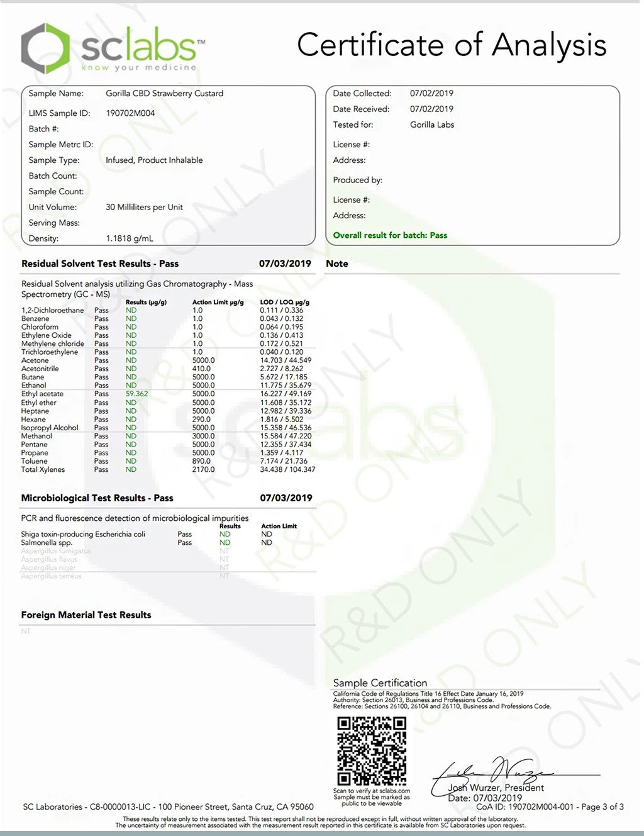Viewport: 644px width, 836px height.
Task: Select the CoA ID page 3 of 3 text
Action: click(x=550, y=806)
